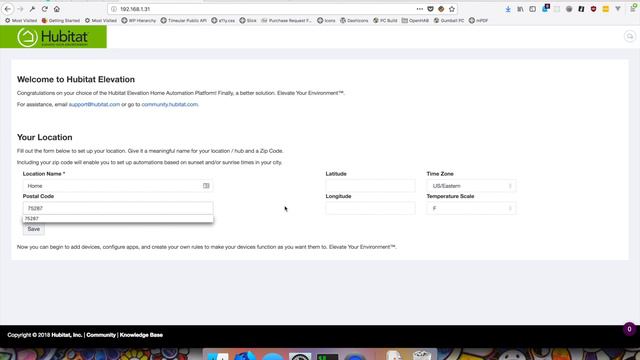Open the Trash in the Dock
640x360 pixels.
pyautogui.click(x=422, y=356)
